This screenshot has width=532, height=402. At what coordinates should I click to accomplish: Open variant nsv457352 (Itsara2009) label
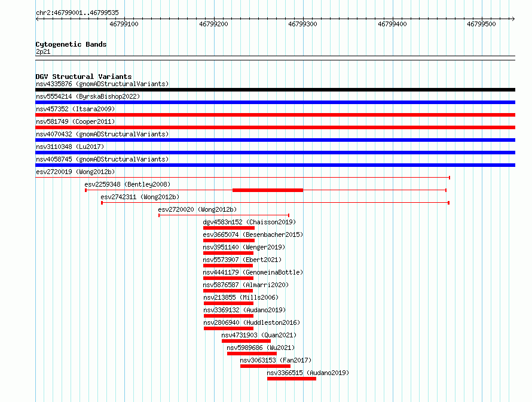[75, 109]
